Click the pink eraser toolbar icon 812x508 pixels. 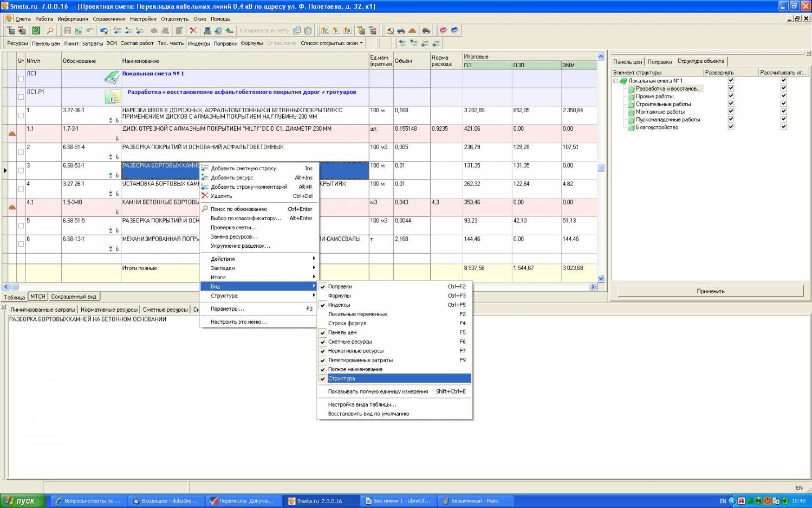click(x=443, y=31)
